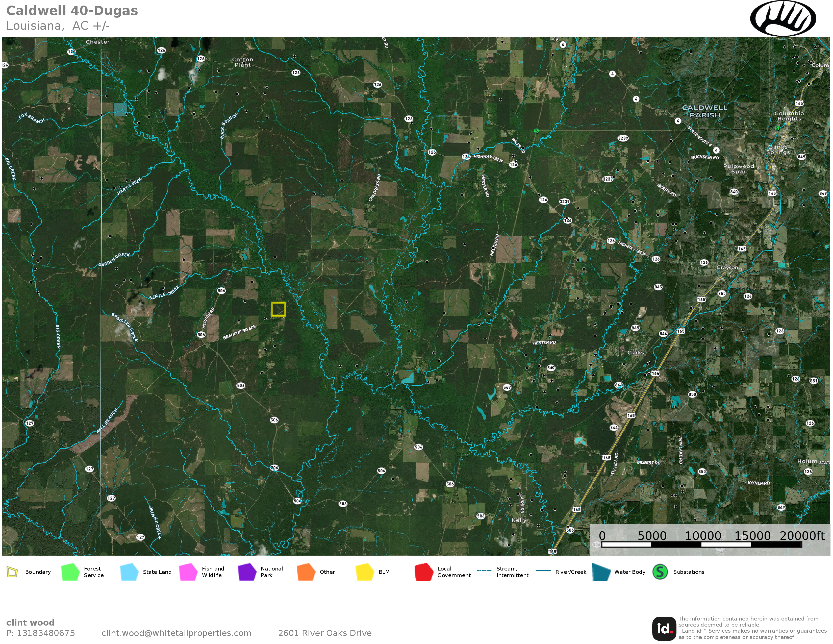Image resolution: width=833 pixels, height=644 pixels.
Task: Click the phone number 13183480675
Action: tap(46, 633)
